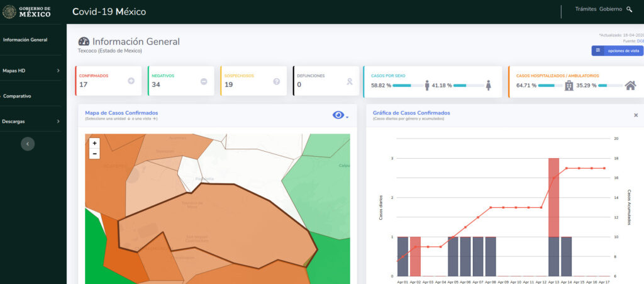Screen dimensions: 644x284
Task: Click the search magnifier icon in header
Action: click(x=630, y=9)
